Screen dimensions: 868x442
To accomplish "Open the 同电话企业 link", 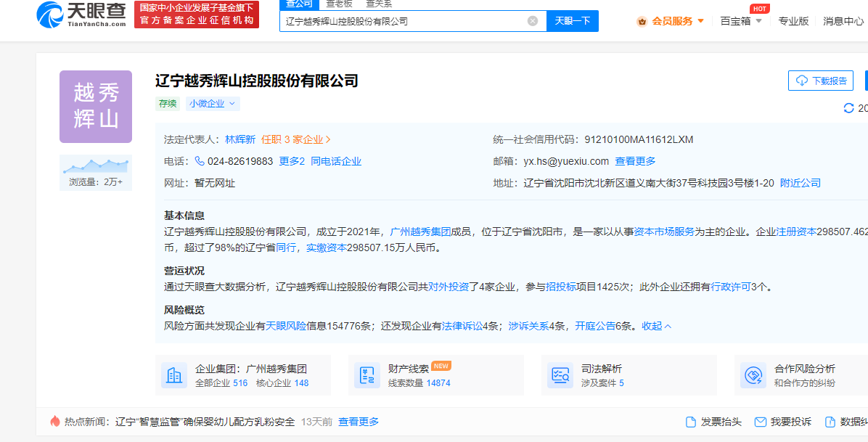I will (336, 161).
